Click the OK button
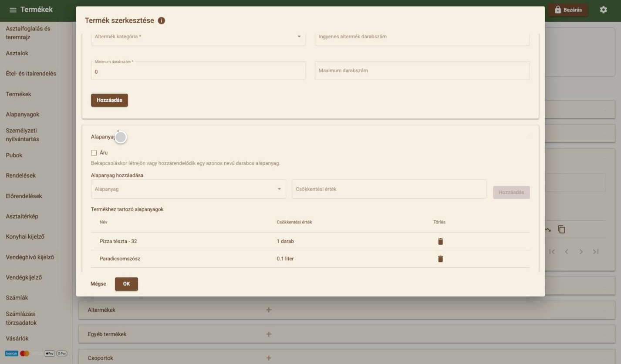Viewport: 621px width, 364px height. pos(126,284)
